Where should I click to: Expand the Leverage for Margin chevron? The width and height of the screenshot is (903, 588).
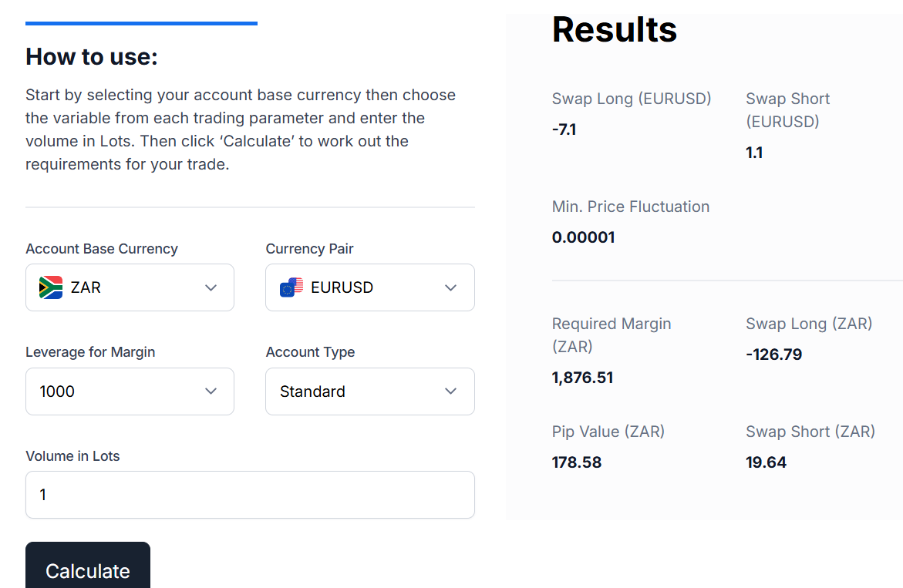(x=211, y=391)
